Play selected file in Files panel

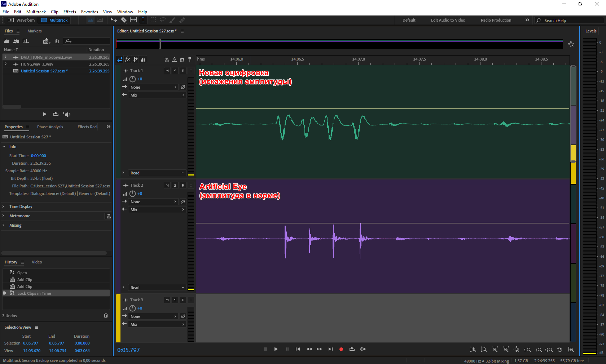[x=45, y=114]
